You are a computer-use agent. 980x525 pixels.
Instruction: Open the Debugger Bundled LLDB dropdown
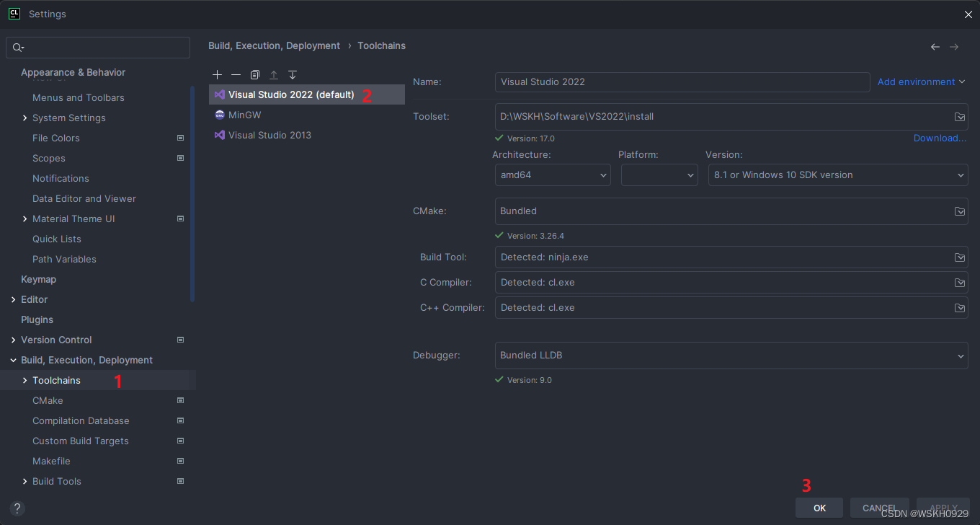point(731,356)
